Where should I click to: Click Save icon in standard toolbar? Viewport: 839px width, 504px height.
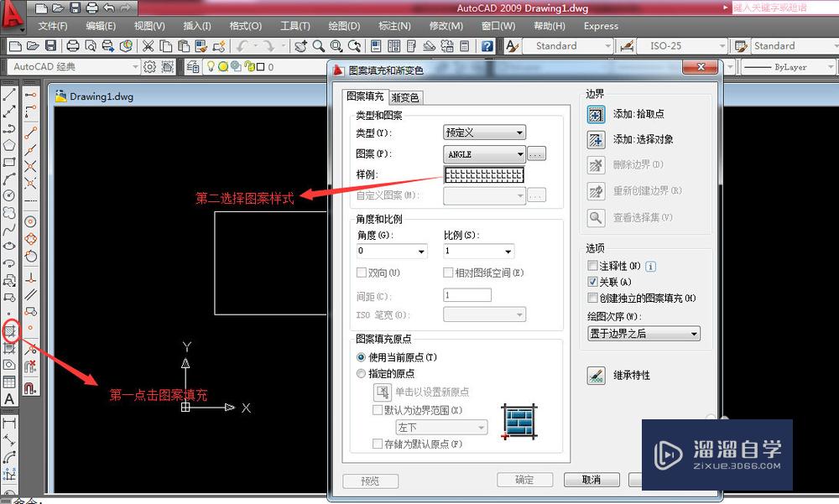pyautogui.click(x=50, y=46)
